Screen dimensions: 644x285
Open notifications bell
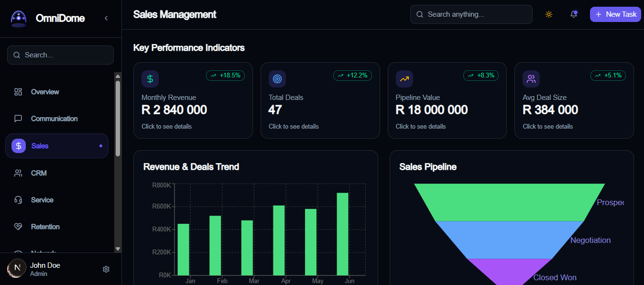(574, 14)
